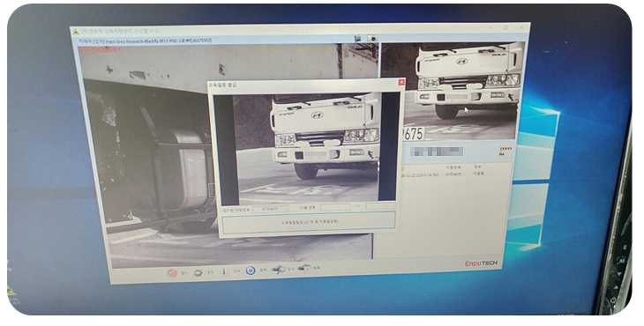The height and width of the screenshot is (326, 644).
Task: Click the blue info 'i' icon
Action: pos(224,271)
